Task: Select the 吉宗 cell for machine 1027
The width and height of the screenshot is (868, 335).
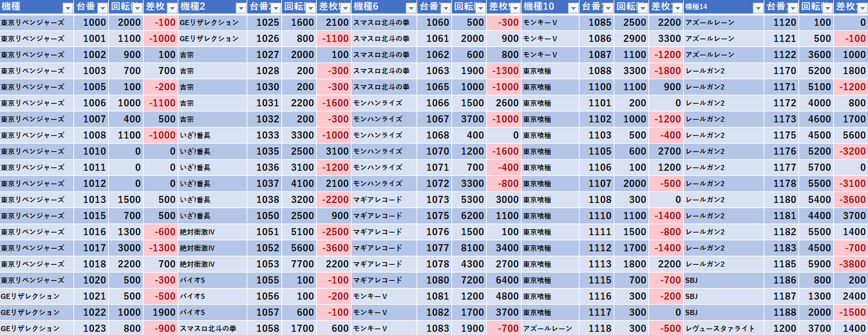Action: (x=212, y=55)
